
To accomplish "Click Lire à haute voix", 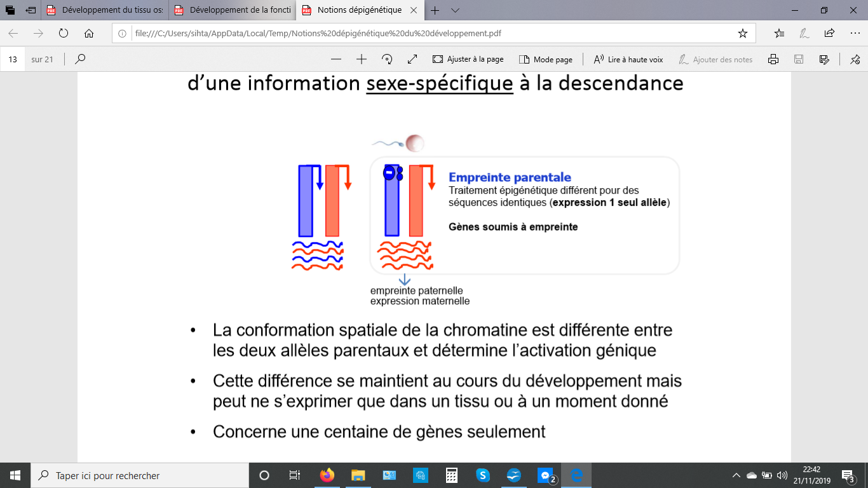I will [x=628, y=59].
